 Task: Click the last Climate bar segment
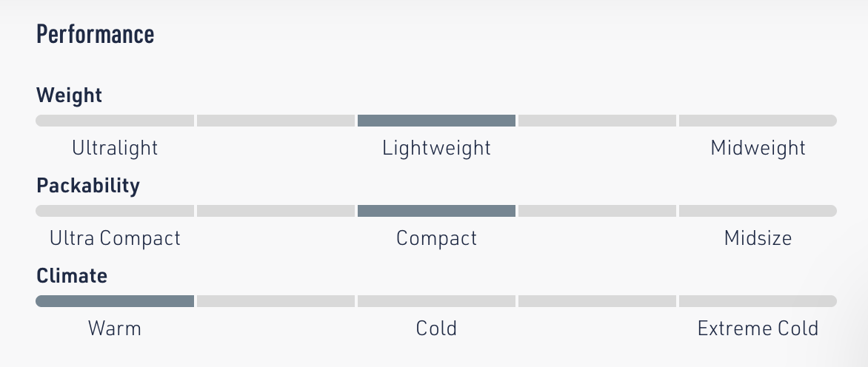(x=758, y=301)
